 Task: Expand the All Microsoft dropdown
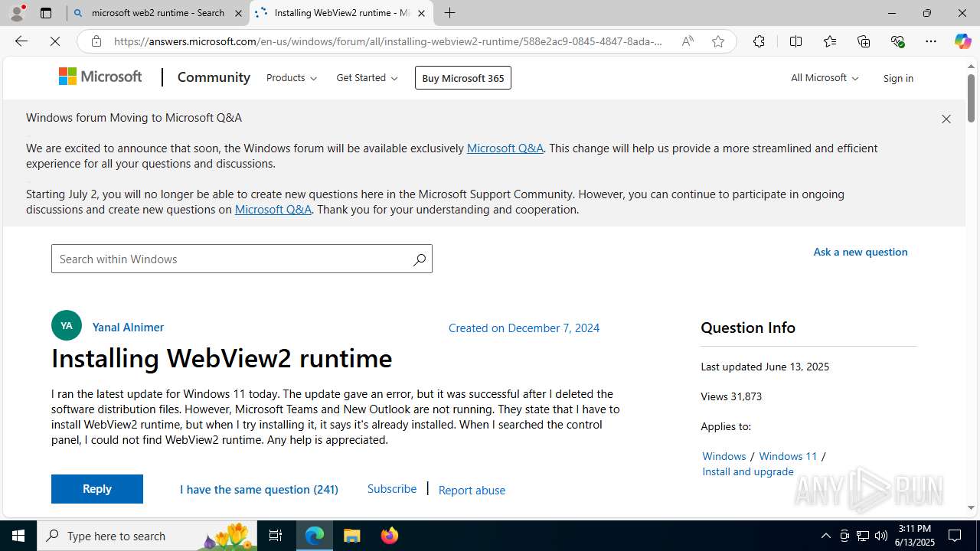coord(825,77)
